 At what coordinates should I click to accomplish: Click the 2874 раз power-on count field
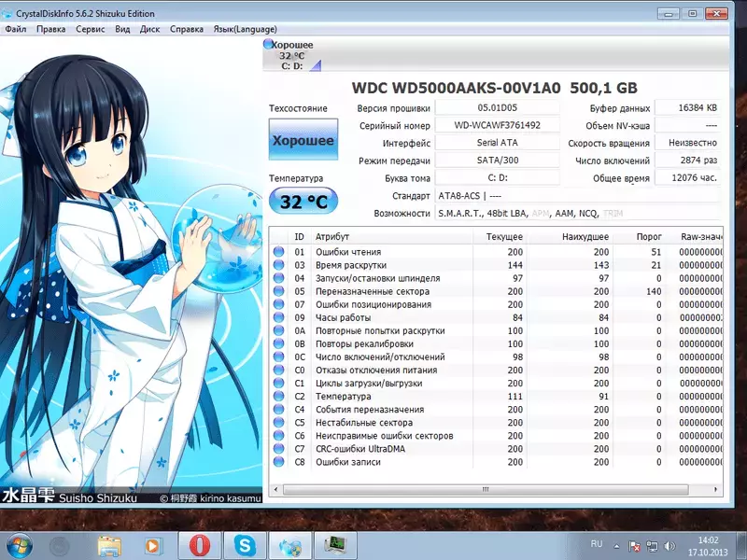coord(687,161)
